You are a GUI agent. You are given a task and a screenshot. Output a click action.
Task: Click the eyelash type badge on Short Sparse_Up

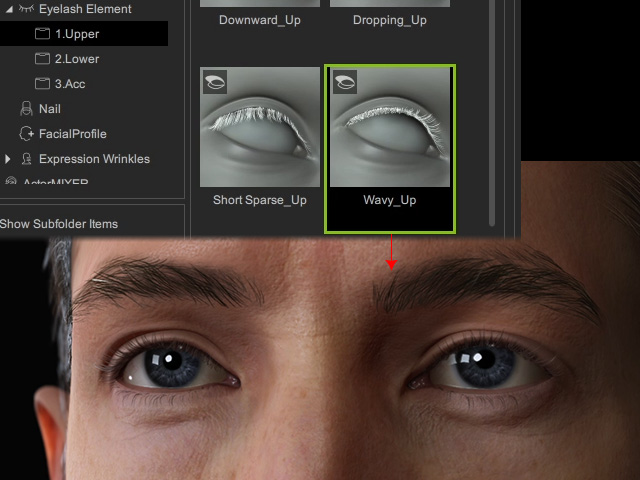(215, 82)
